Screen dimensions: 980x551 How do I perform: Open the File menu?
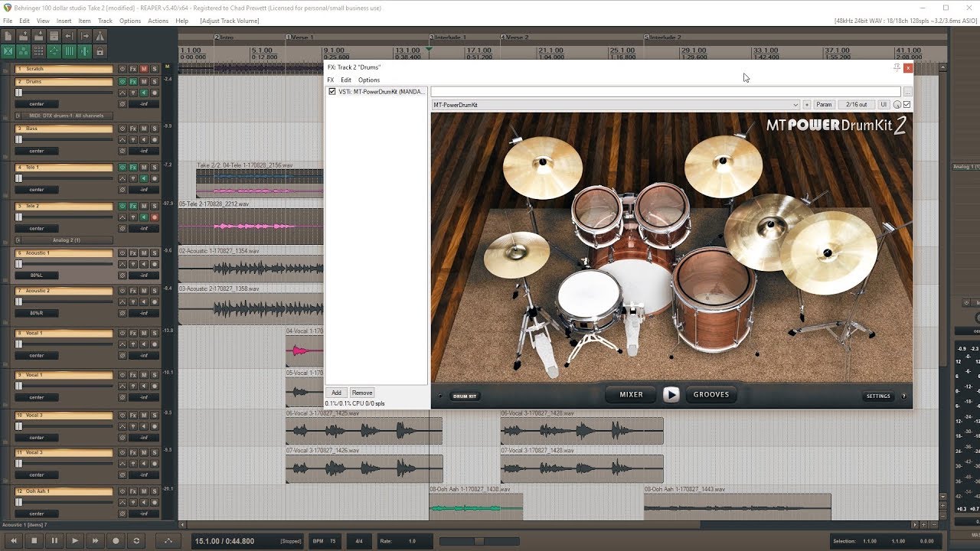pyautogui.click(x=8, y=21)
